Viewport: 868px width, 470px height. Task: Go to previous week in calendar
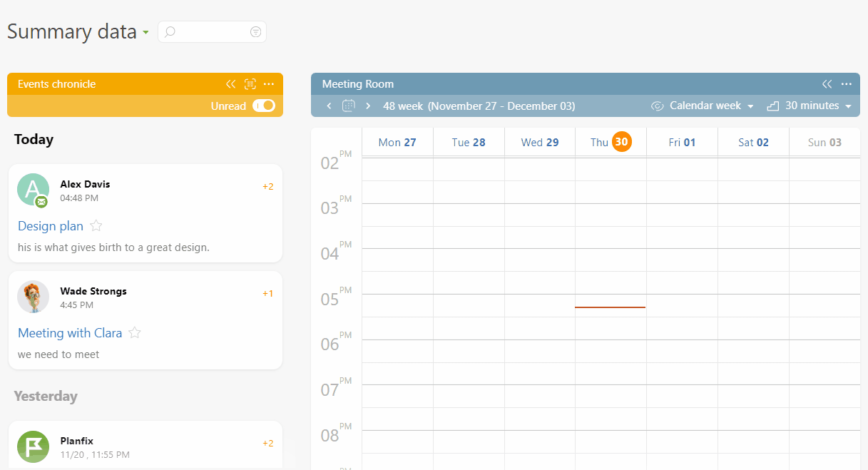pos(329,106)
